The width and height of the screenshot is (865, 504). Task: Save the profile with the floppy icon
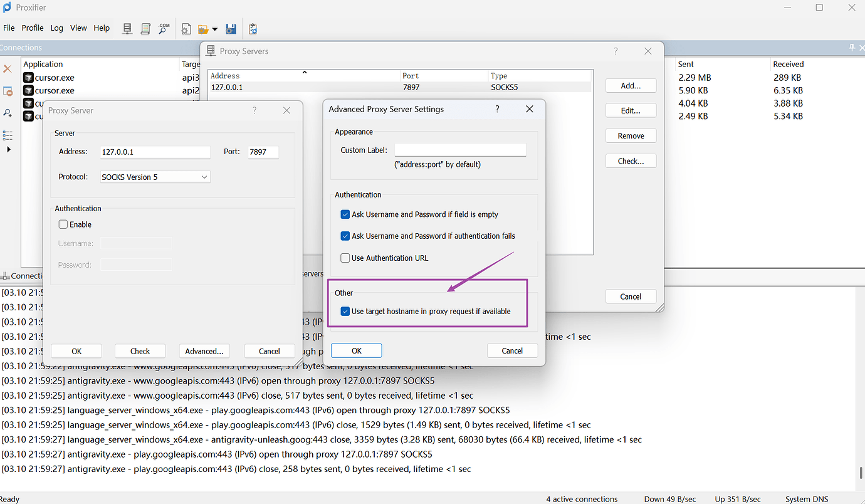coord(231,29)
